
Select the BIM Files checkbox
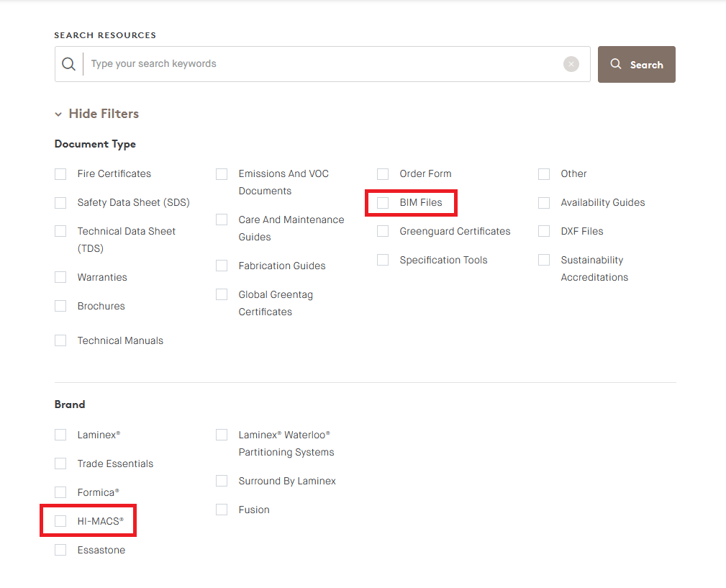point(382,202)
